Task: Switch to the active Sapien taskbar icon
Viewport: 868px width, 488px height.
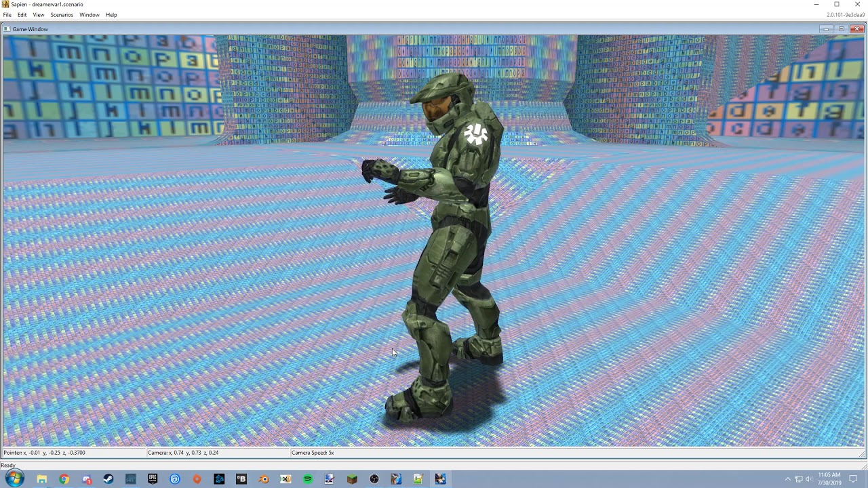Action: coord(440,479)
